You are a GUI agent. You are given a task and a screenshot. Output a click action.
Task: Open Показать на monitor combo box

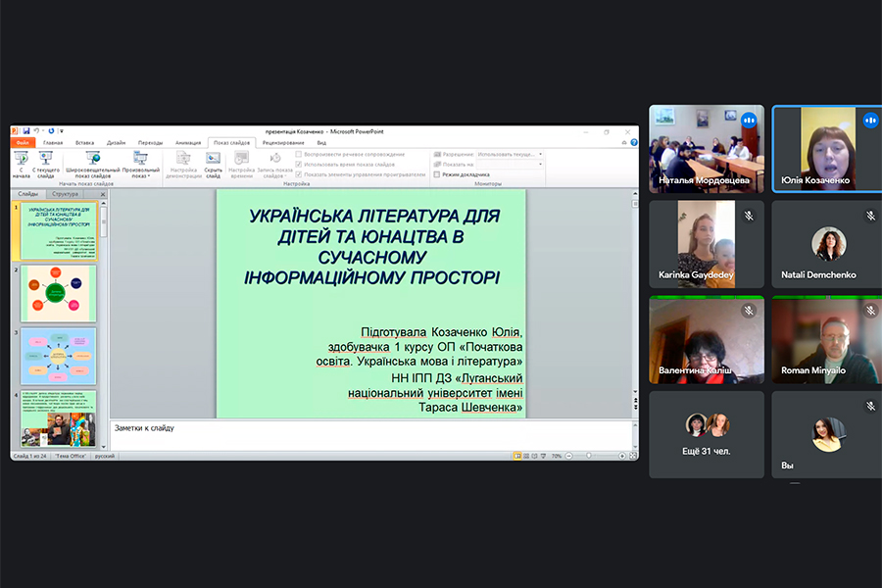510,165
